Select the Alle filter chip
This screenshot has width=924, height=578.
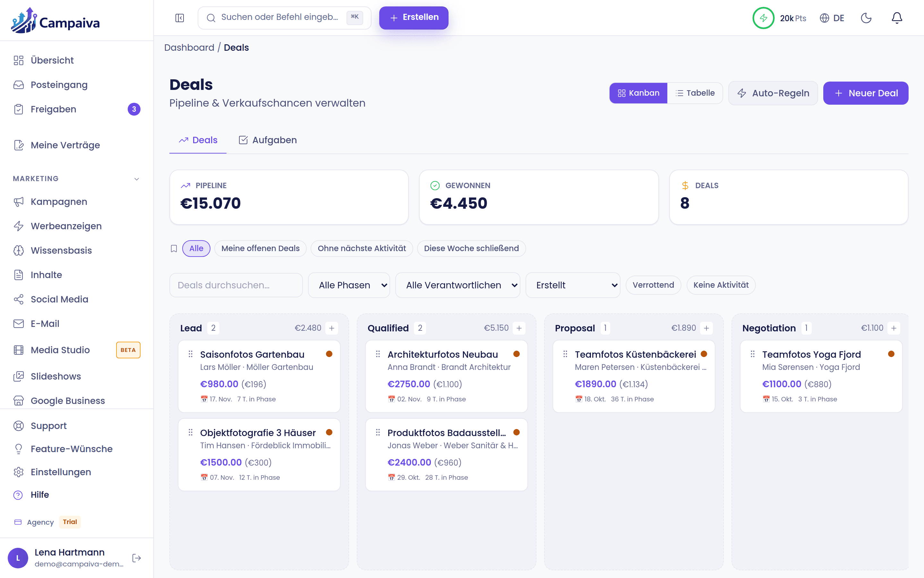[196, 249]
